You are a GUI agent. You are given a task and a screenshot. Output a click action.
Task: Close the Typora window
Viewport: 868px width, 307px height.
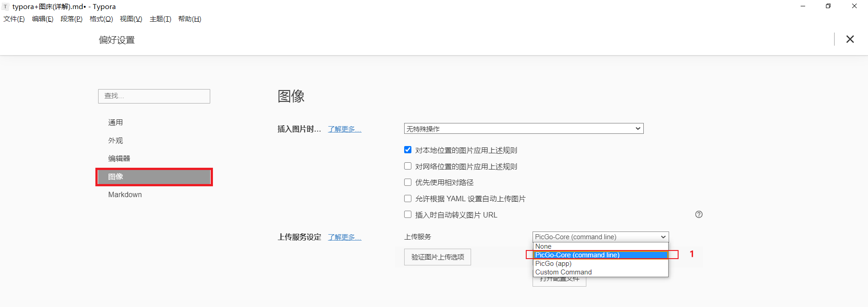click(854, 6)
